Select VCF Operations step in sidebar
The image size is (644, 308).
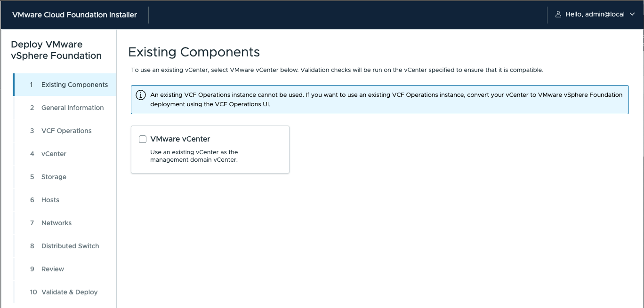click(x=66, y=131)
